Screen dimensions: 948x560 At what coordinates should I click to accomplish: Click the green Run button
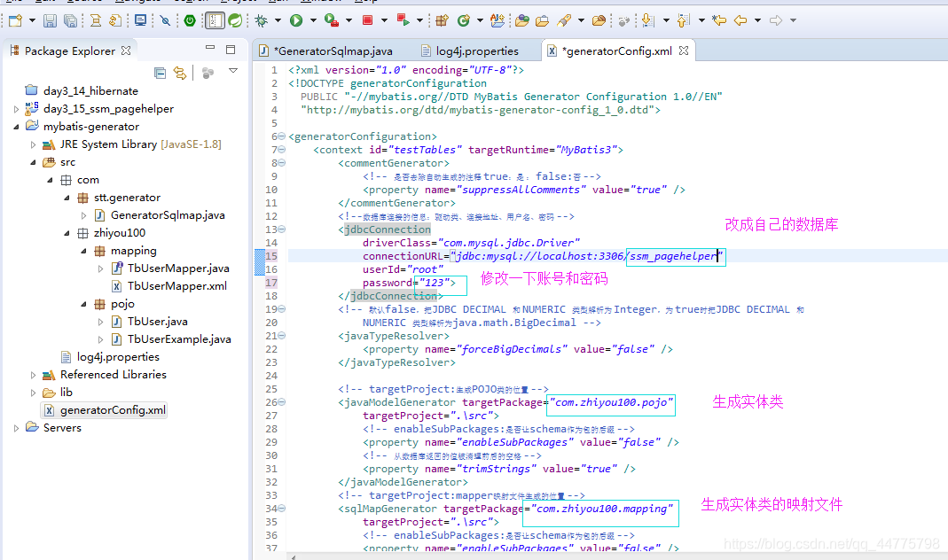(x=296, y=20)
